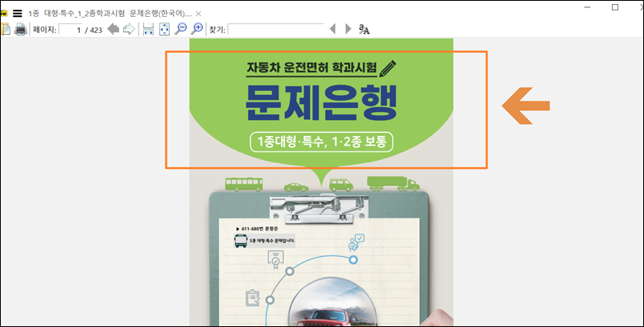Click the 자동차 운전면허 학과시험 heading
This screenshot has width=644, height=327.
(312, 67)
